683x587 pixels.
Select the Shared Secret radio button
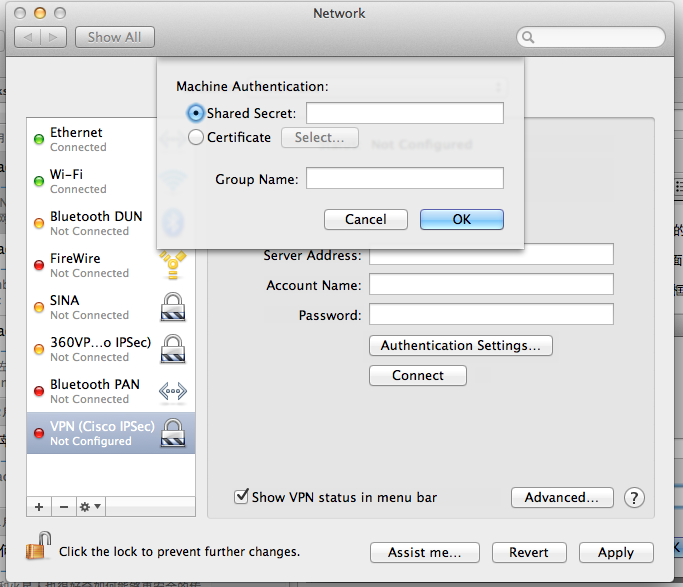(196, 113)
